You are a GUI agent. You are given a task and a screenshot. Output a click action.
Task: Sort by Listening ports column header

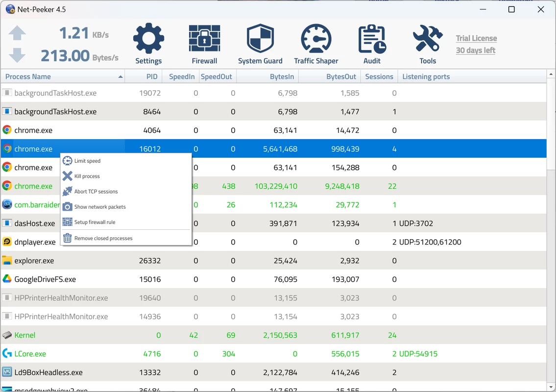pos(472,76)
